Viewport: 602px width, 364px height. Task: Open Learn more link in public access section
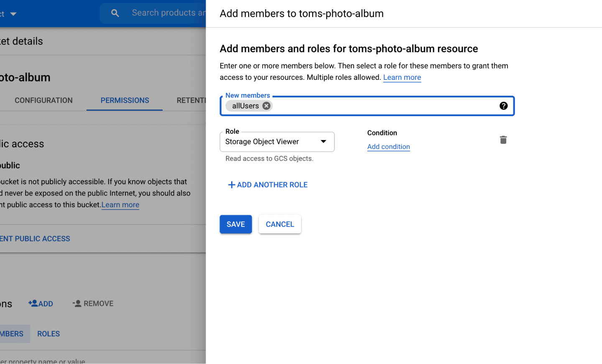click(120, 205)
